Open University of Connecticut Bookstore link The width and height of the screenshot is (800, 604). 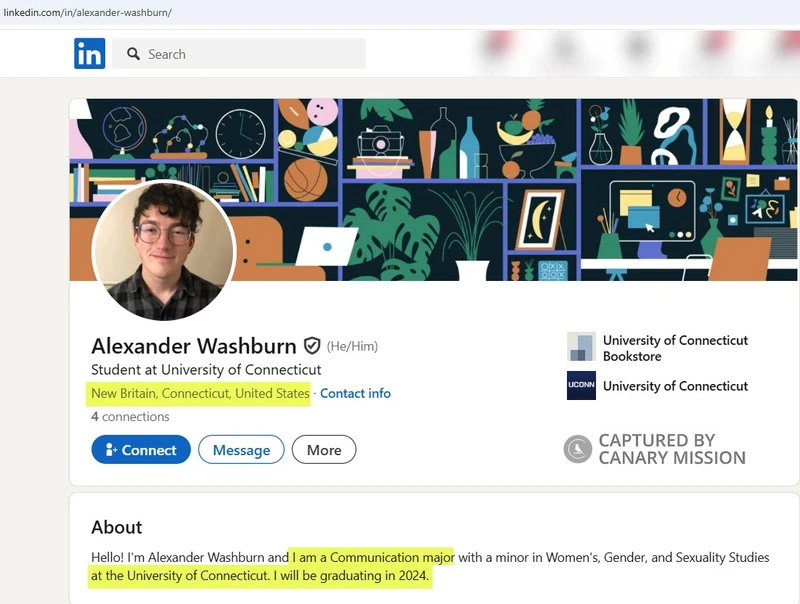[x=675, y=348]
